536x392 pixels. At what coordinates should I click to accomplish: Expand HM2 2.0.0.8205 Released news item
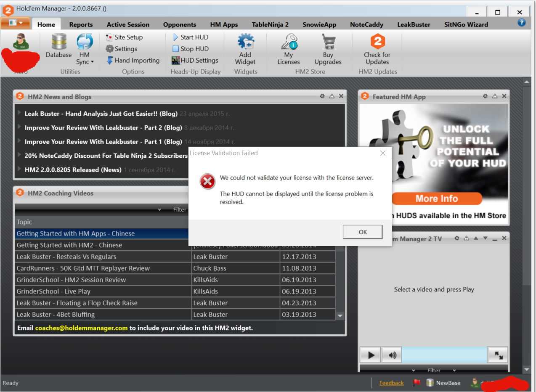point(19,169)
